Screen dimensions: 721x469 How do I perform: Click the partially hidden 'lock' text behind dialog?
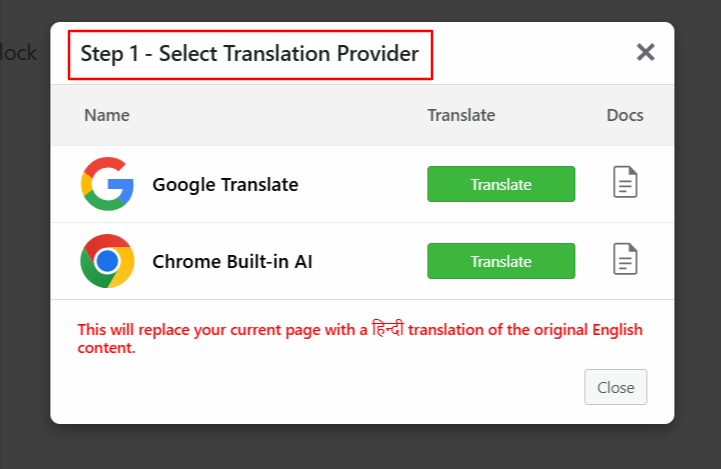[x=18, y=53]
